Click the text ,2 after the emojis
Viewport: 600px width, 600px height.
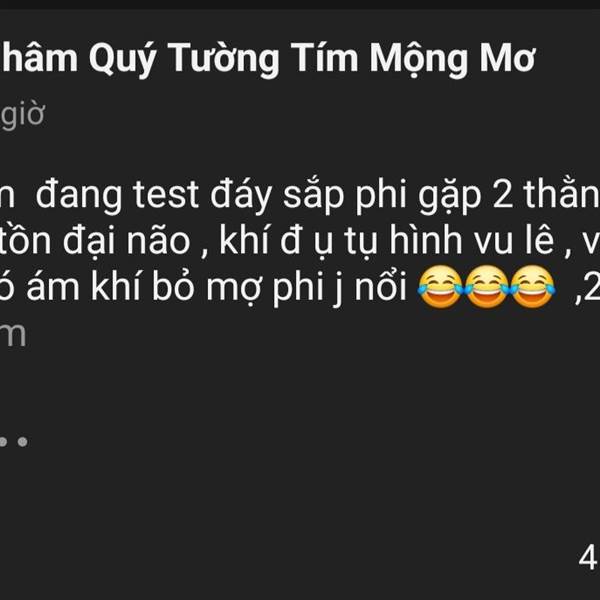tap(587, 289)
